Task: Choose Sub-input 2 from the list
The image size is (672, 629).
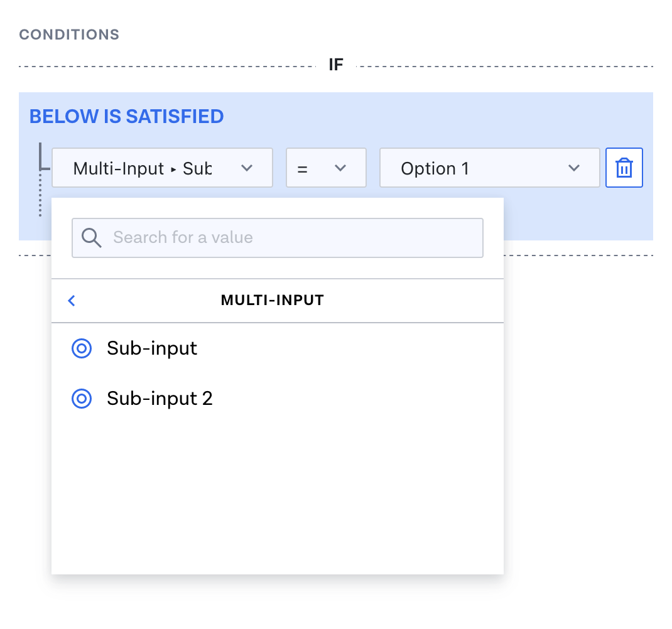Action: pos(160,399)
